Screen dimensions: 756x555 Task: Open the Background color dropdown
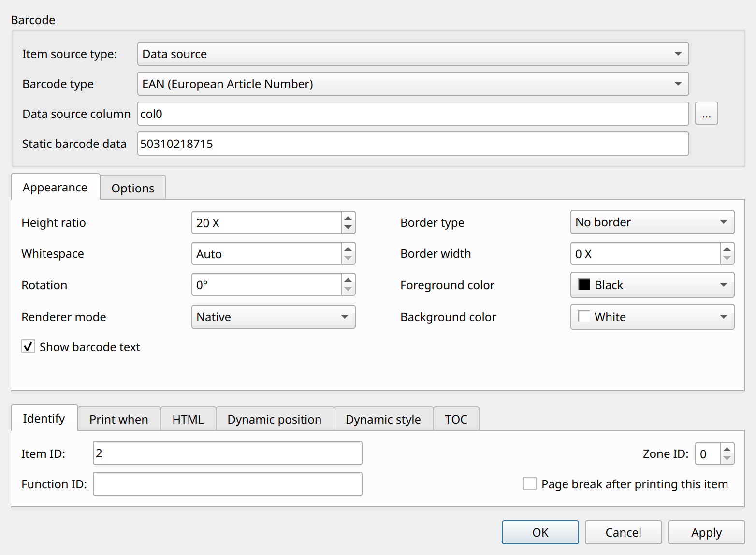tap(653, 317)
